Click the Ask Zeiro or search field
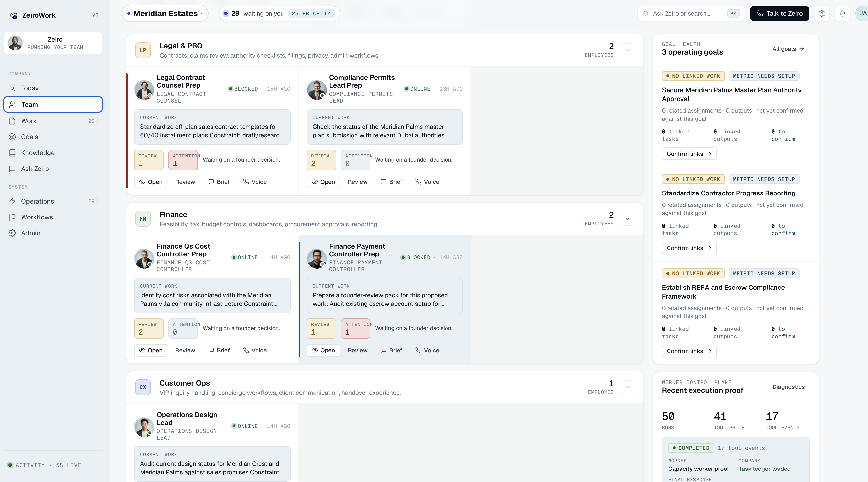This screenshot has height=482, width=868. pos(691,13)
